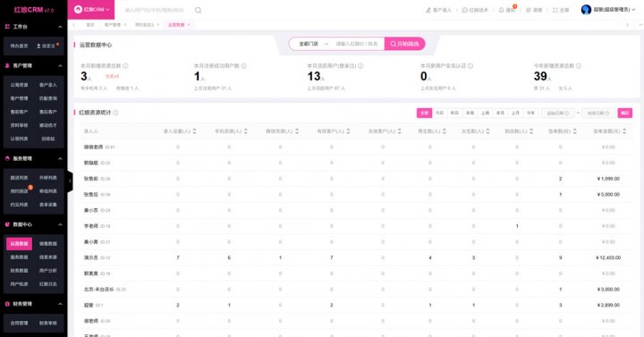Collapse the 客户管理 sidebar section

(x=61, y=65)
